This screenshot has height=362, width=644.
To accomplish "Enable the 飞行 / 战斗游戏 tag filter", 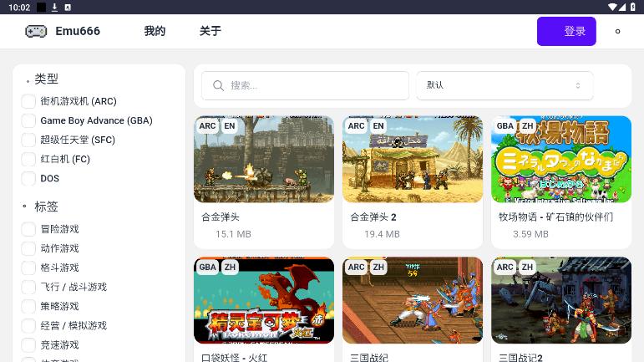I will [x=28, y=287].
